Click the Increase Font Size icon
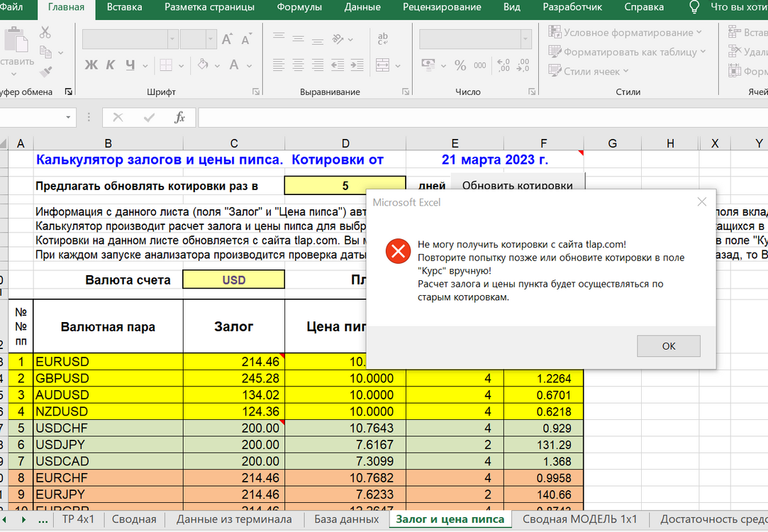768x532 pixels. (227, 39)
